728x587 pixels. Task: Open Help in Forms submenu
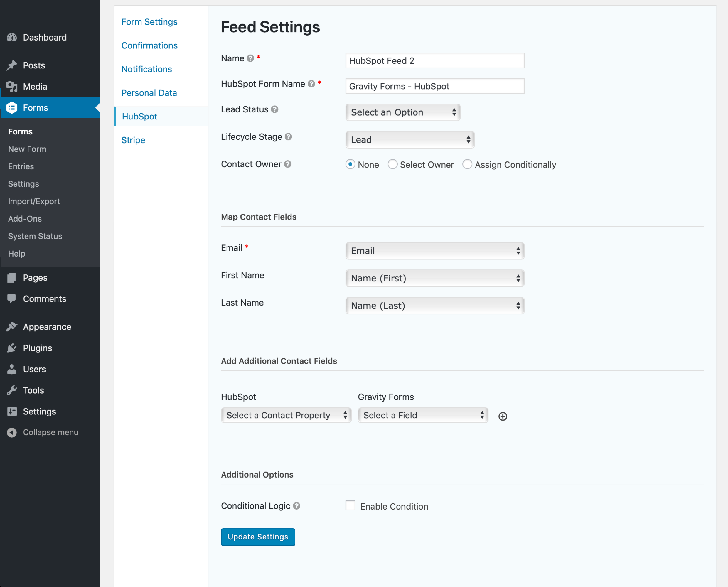(16, 254)
